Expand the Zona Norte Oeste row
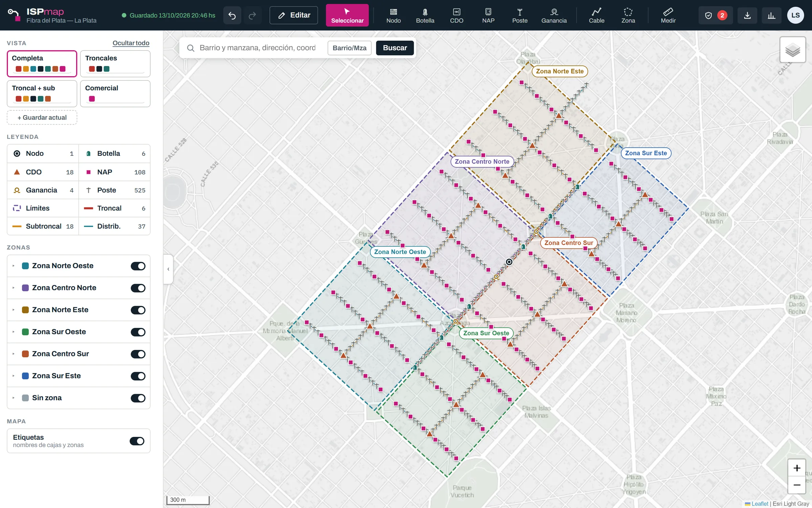812x508 pixels. 14,266
